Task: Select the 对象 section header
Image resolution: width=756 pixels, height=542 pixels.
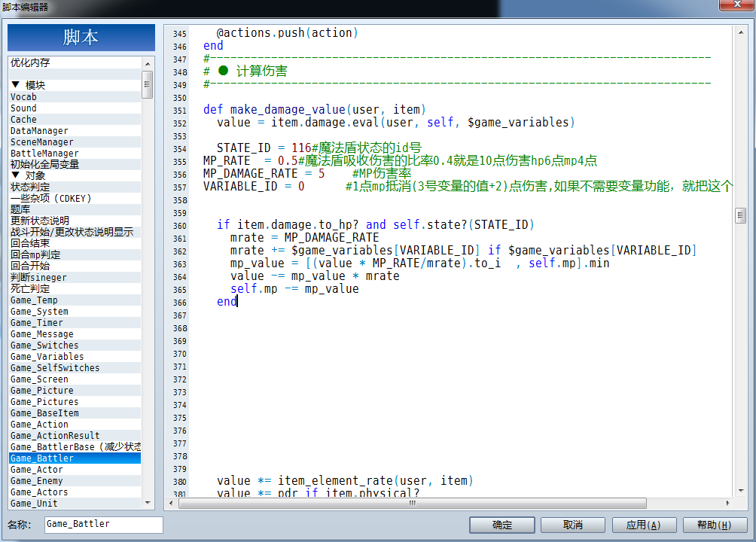Action: click(x=75, y=175)
